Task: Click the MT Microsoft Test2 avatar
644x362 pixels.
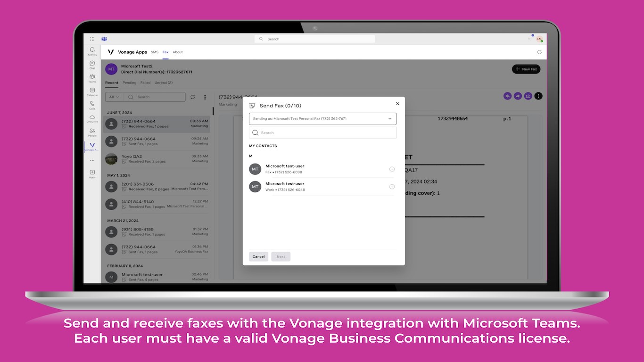Action: (111, 69)
